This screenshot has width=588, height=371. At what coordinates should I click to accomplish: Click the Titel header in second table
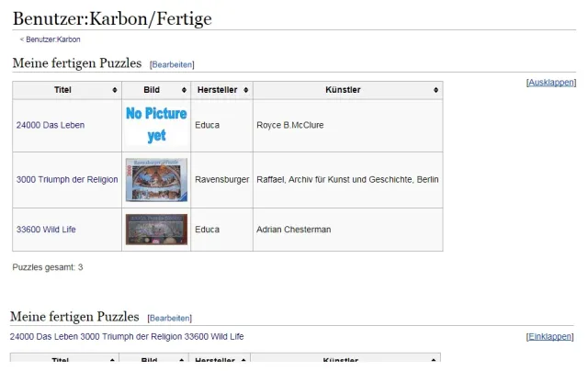[x=64, y=358]
